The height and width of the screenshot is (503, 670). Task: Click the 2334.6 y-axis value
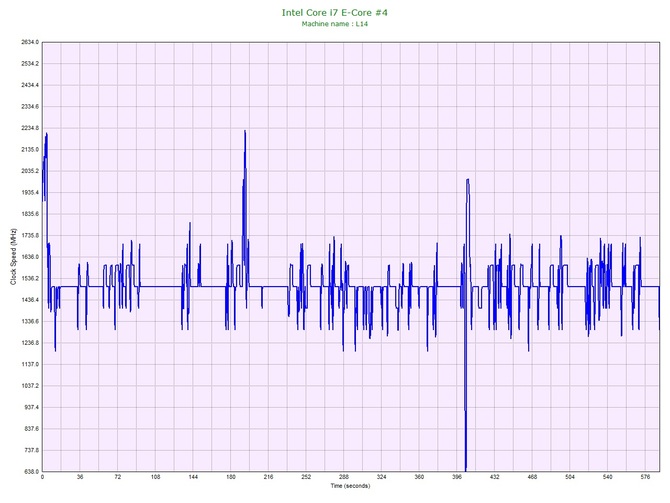coord(30,107)
